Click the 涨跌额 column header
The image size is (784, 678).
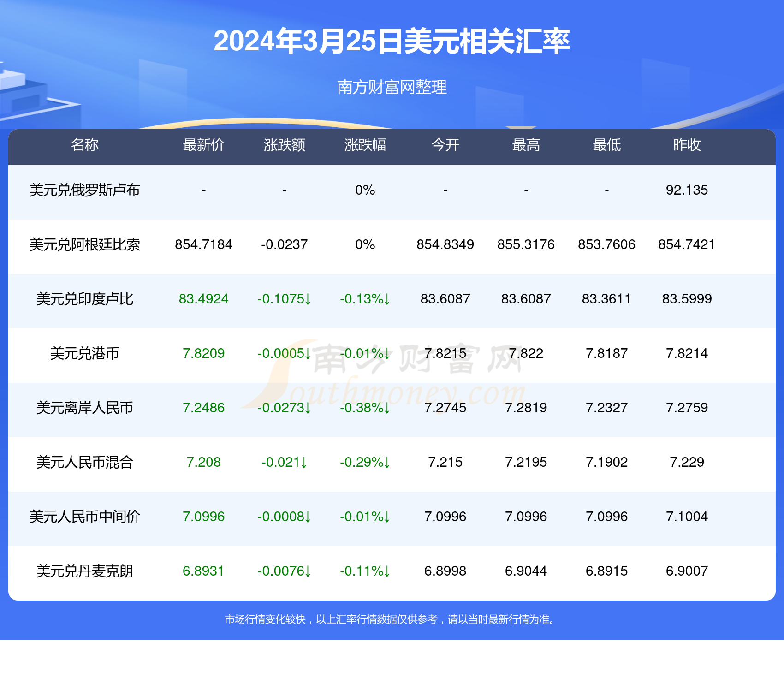284,145
